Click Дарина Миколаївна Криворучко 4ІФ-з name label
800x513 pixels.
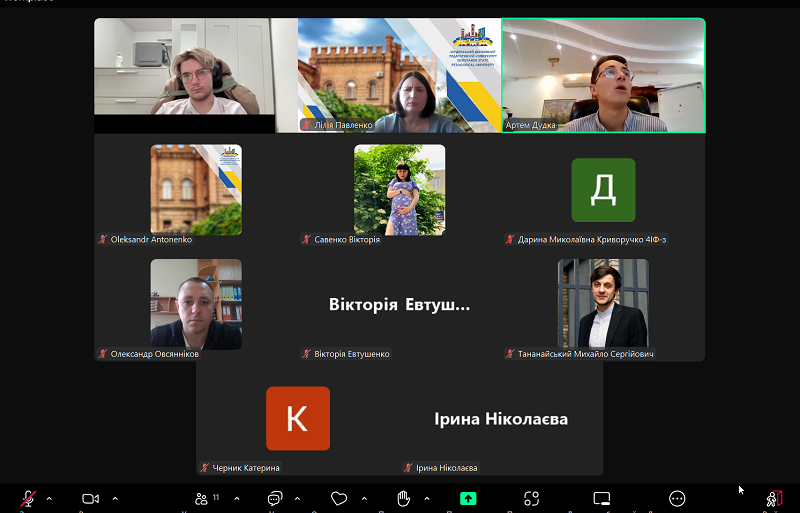point(592,239)
